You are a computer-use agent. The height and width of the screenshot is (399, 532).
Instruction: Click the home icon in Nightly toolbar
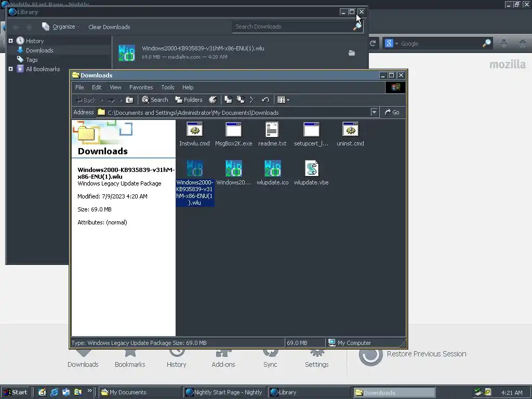click(523, 44)
